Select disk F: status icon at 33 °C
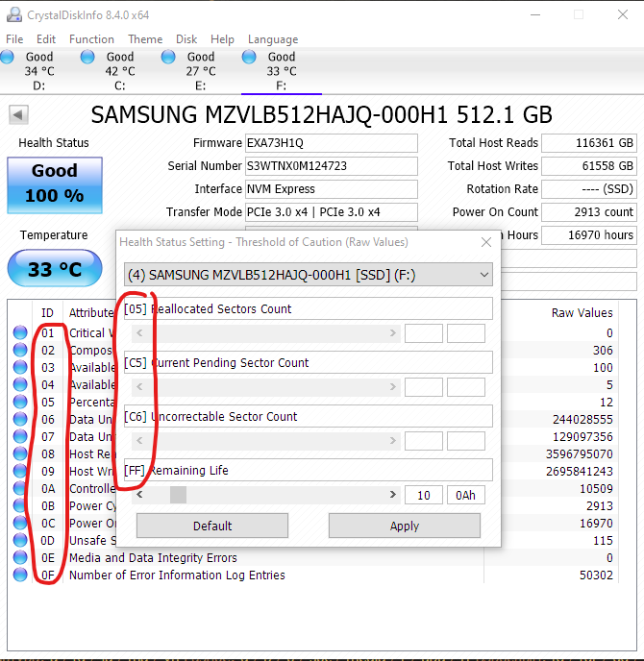 [x=249, y=57]
